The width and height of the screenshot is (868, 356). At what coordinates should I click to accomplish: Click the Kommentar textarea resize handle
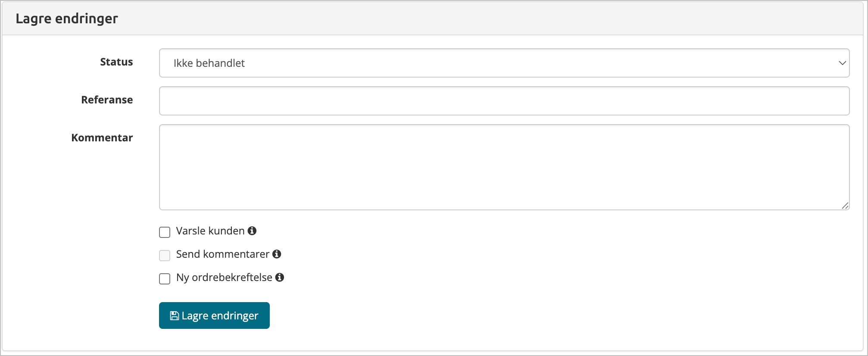[845, 206]
